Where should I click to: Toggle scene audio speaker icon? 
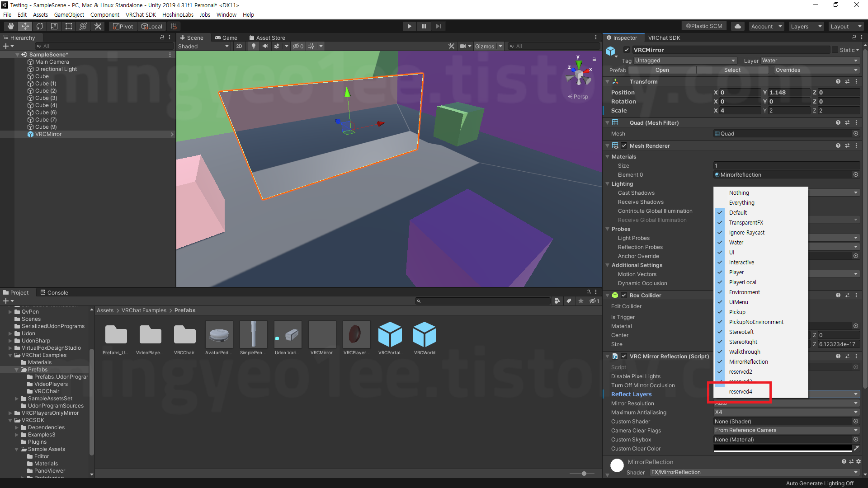click(x=265, y=46)
